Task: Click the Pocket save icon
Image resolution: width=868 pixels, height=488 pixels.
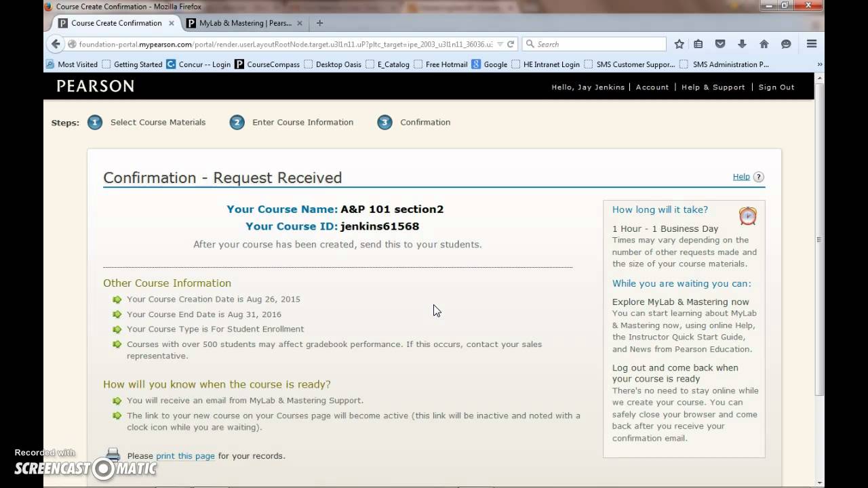Action: (x=720, y=44)
